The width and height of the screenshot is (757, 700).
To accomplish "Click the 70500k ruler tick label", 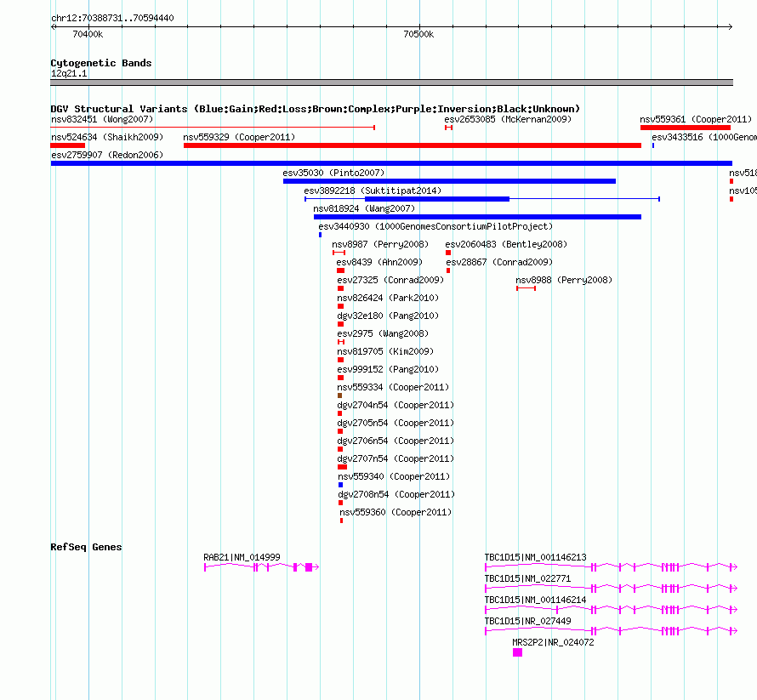I will (x=418, y=34).
